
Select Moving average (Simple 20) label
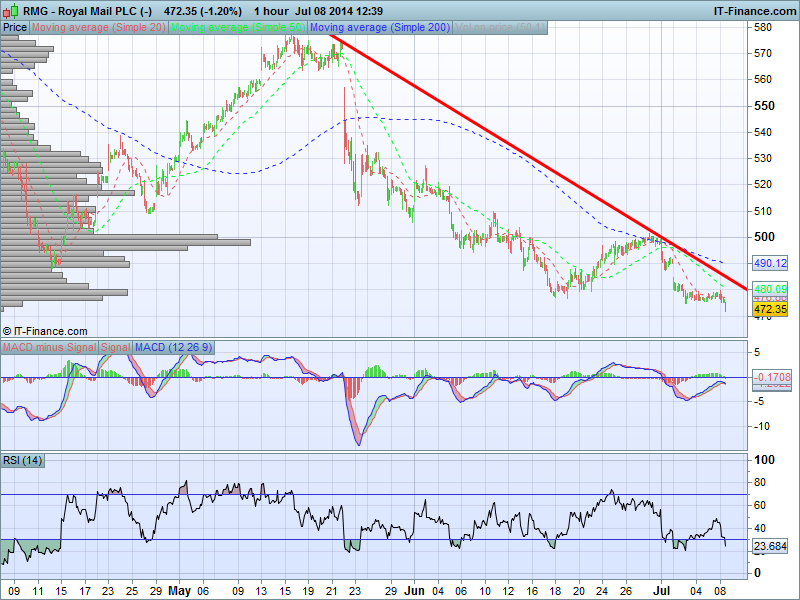click(100, 28)
